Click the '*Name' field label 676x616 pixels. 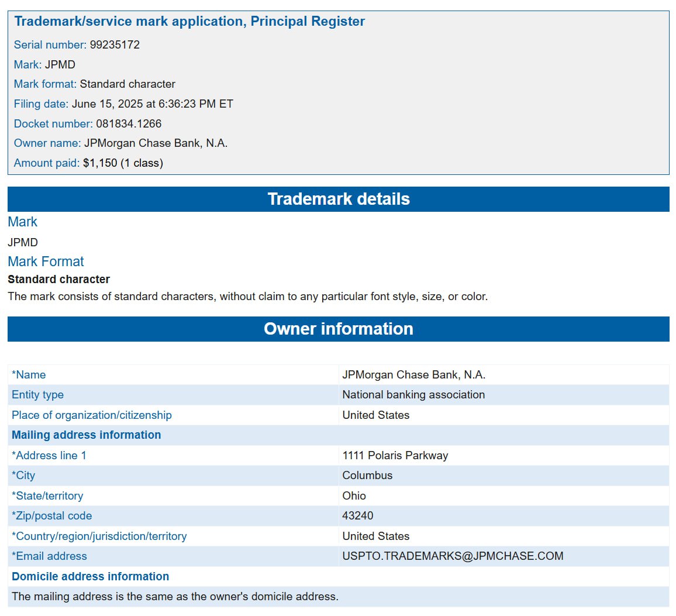[29, 375]
